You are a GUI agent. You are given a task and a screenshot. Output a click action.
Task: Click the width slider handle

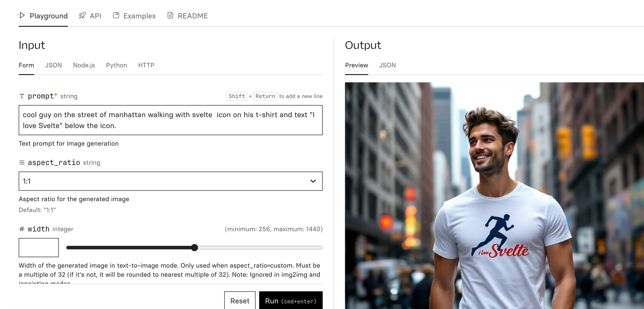click(x=194, y=248)
